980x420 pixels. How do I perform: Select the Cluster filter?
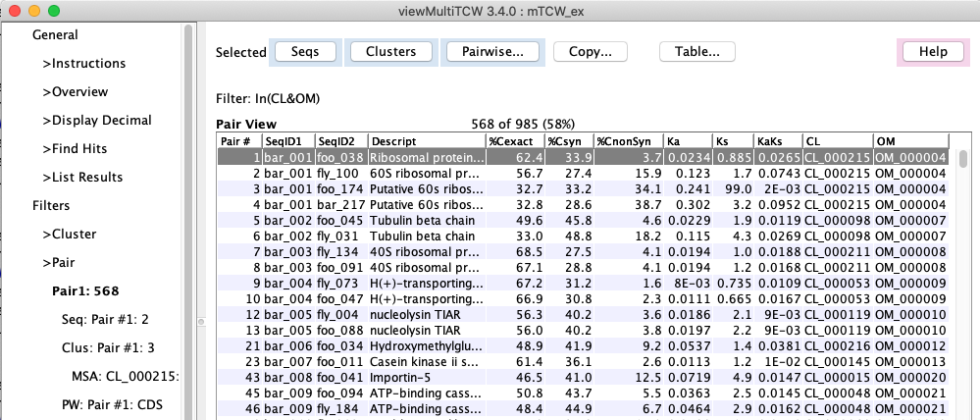(x=69, y=235)
